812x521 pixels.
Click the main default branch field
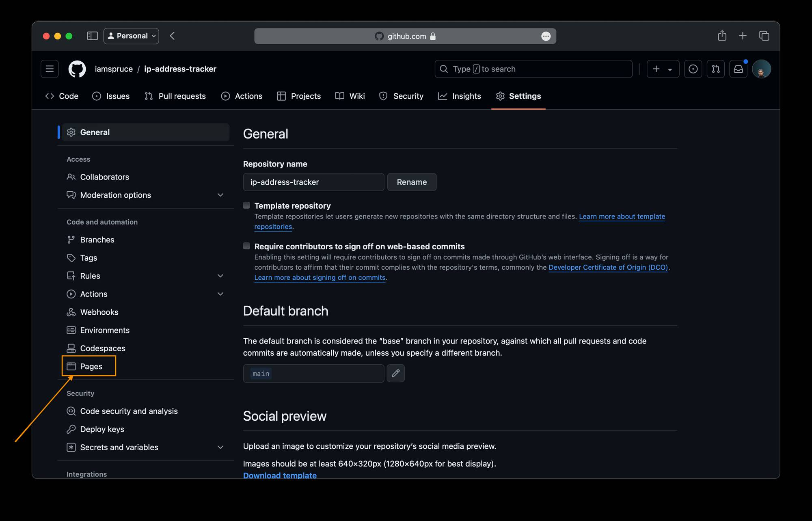[x=313, y=373]
